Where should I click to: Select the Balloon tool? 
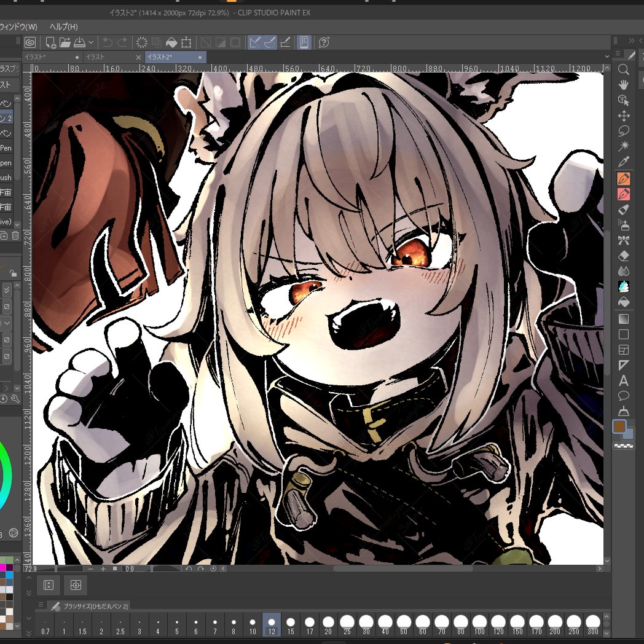pos(624,396)
